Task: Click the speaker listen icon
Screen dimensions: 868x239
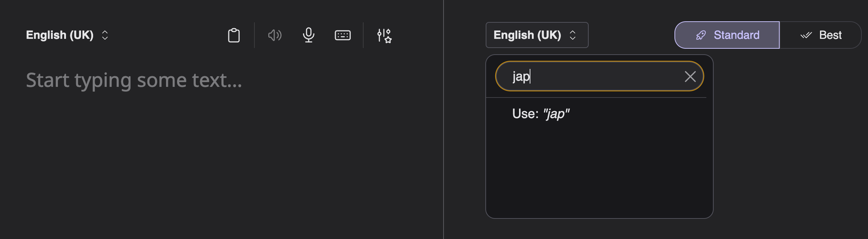Action: (x=275, y=35)
